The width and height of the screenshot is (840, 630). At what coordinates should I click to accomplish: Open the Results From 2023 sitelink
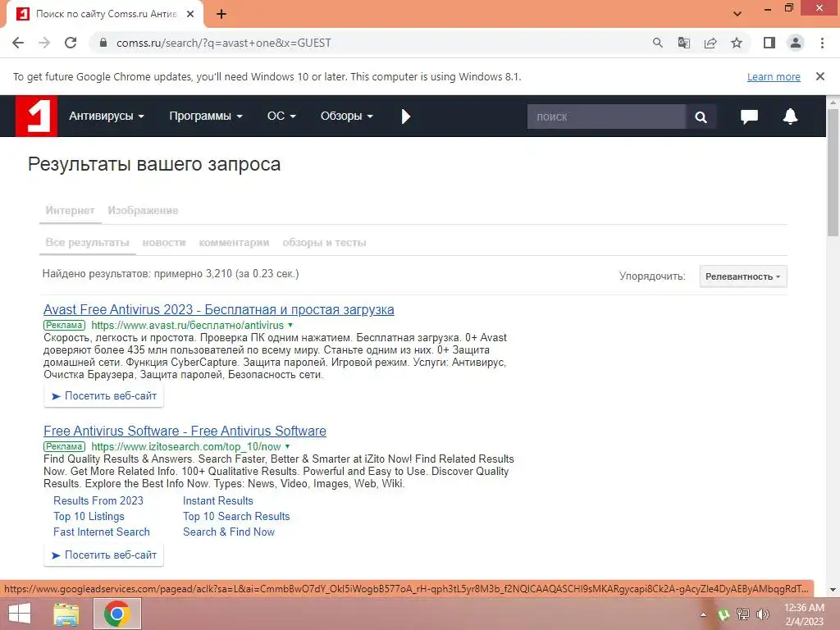[x=98, y=501]
